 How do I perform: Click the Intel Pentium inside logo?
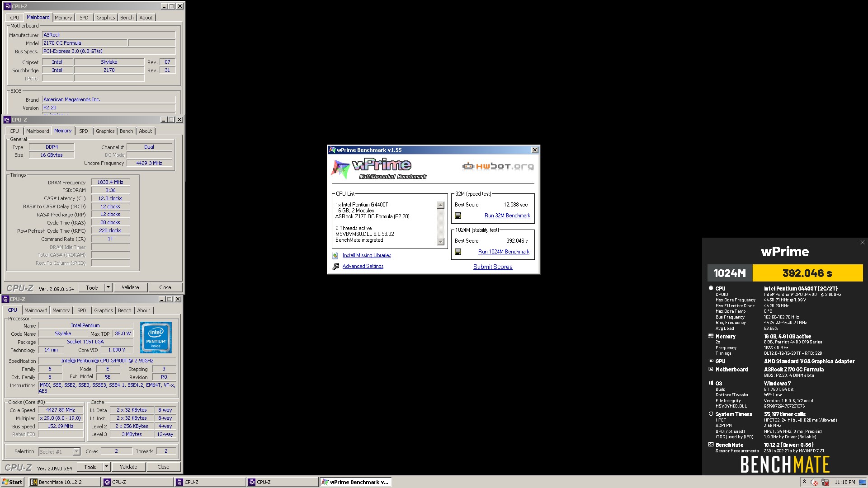156,338
